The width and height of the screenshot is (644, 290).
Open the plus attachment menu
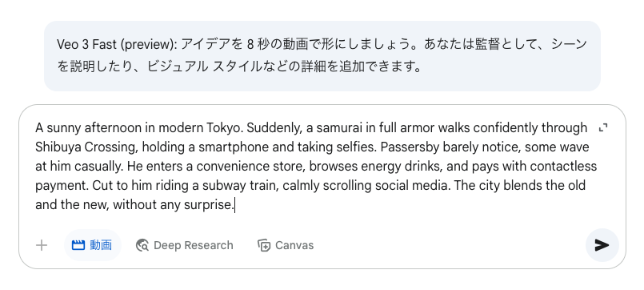click(42, 246)
